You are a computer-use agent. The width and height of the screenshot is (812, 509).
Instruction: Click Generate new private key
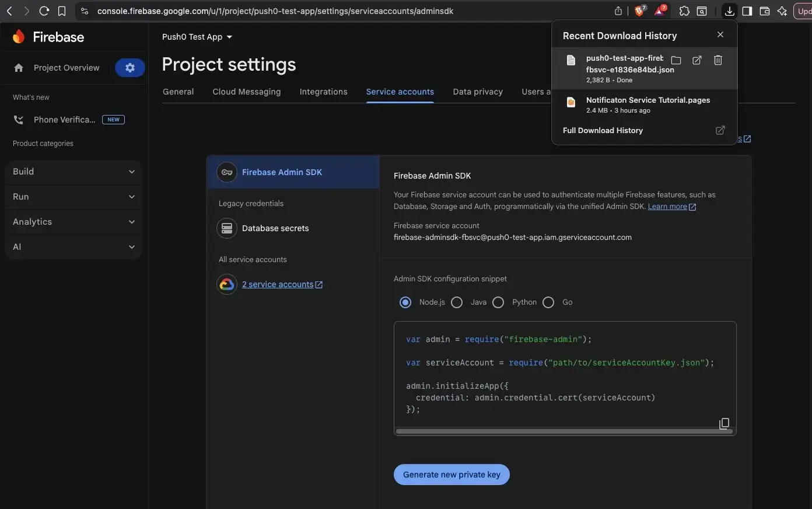click(451, 475)
